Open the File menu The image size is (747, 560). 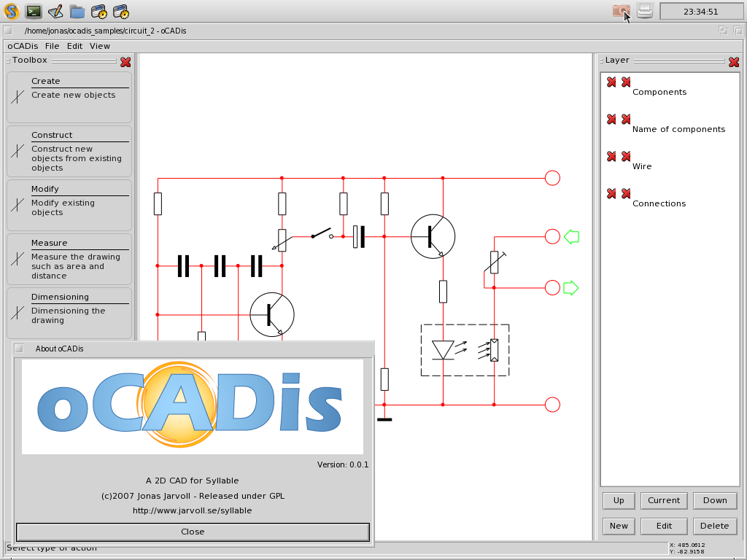[x=52, y=46]
